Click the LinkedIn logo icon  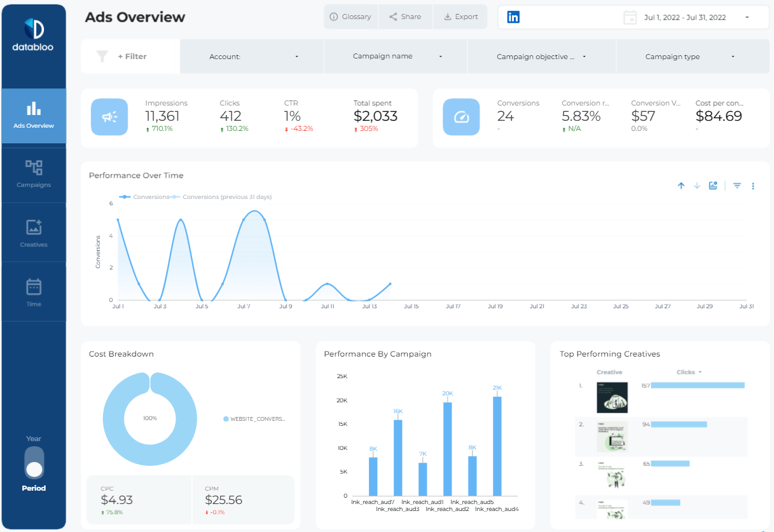[513, 17]
